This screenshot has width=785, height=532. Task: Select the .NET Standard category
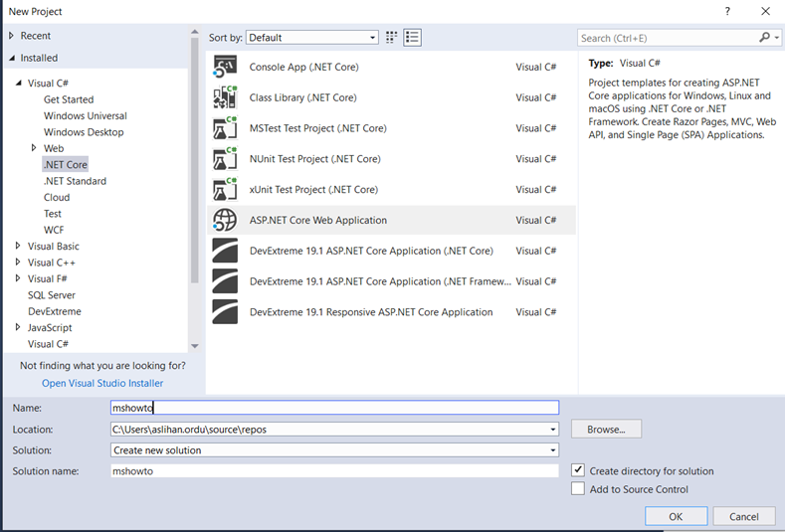click(75, 181)
